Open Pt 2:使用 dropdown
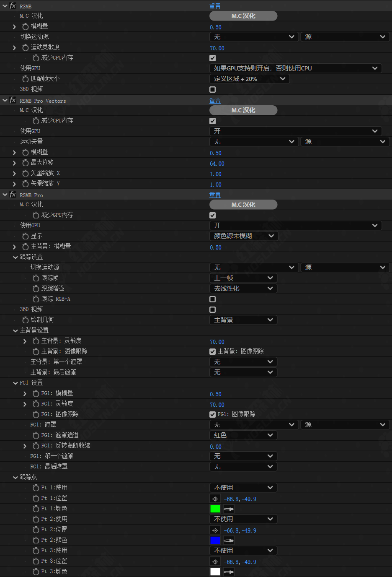This screenshot has height=577, width=392. pyautogui.click(x=243, y=519)
